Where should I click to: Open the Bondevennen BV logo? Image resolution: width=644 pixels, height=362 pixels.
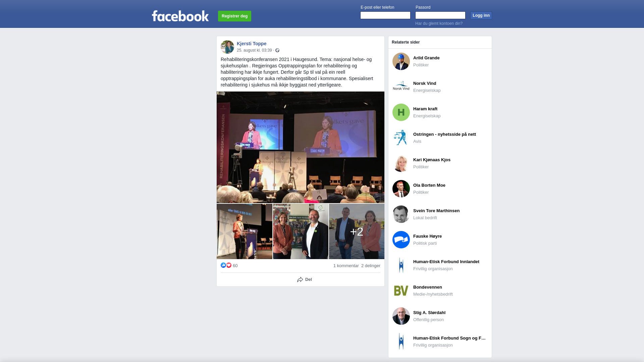401,291
